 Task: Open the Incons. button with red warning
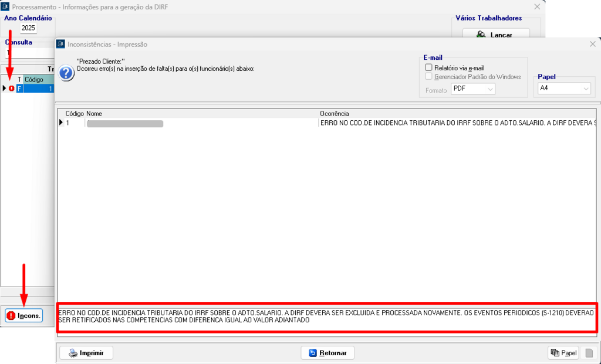click(24, 315)
